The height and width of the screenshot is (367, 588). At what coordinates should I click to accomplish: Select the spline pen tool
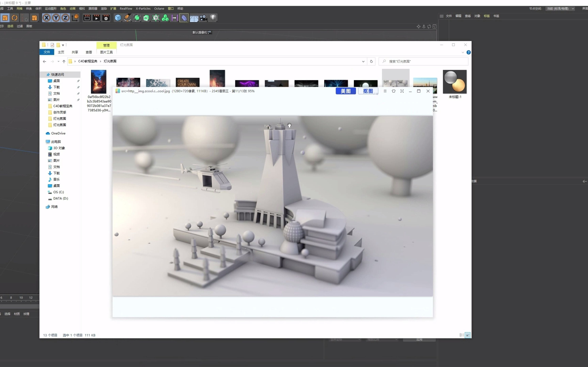tap(127, 18)
